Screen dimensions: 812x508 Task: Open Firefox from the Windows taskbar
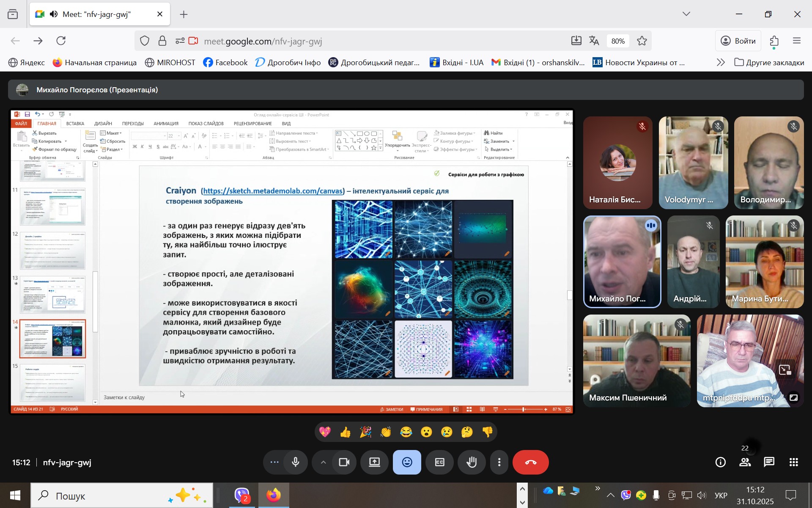coord(274,495)
